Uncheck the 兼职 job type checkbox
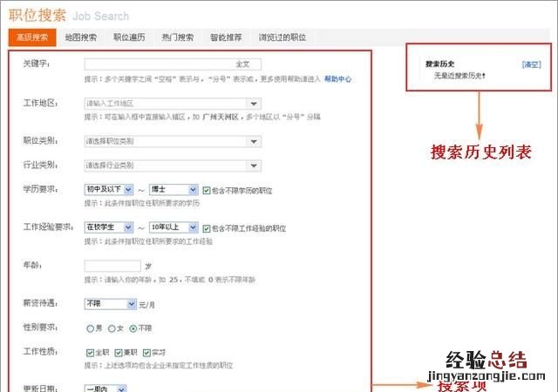This screenshot has width=558, height=392. pyautogui.click(x=119, y=353)
